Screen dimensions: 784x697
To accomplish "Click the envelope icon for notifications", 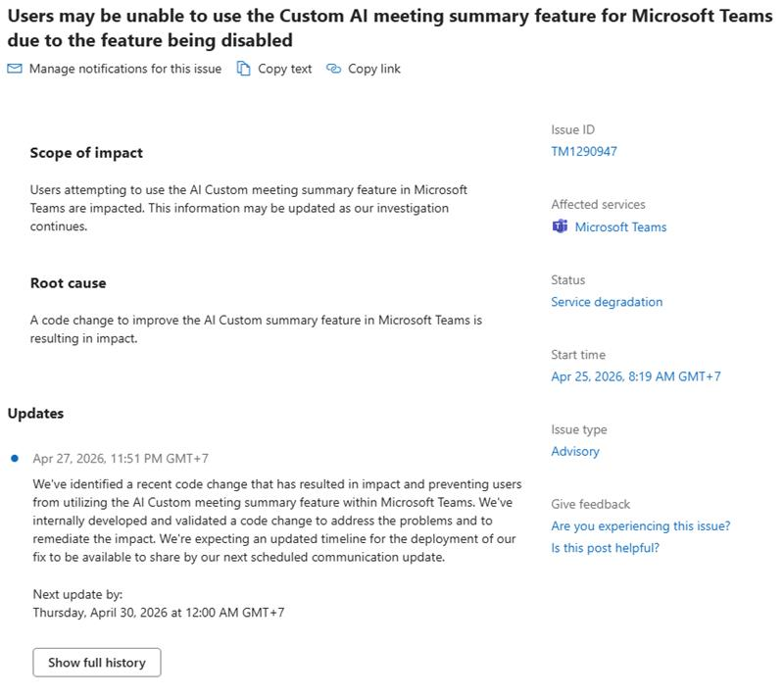I will [15, 69].
